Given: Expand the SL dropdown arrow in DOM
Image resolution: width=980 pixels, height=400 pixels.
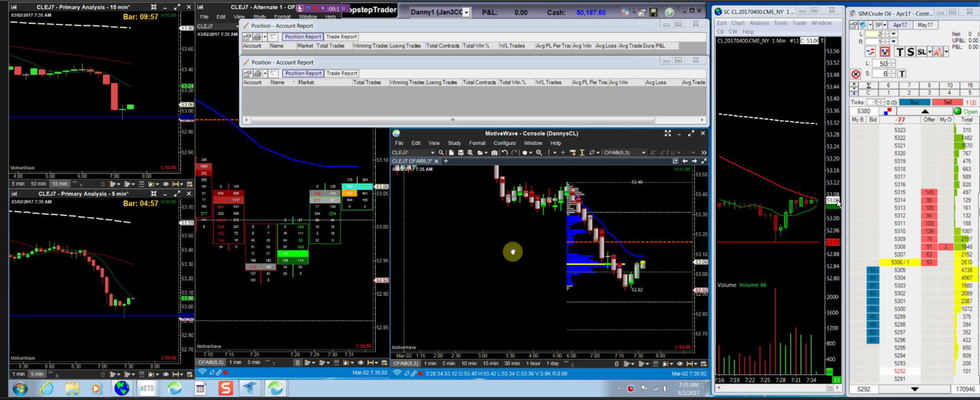Looking at the screenshot, I should pos(930,52).
